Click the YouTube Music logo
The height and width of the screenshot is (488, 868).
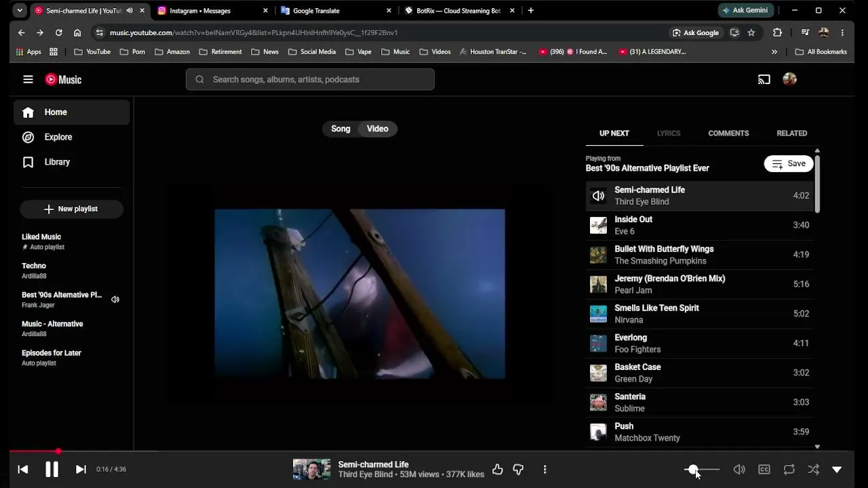[x=63, y=79]
